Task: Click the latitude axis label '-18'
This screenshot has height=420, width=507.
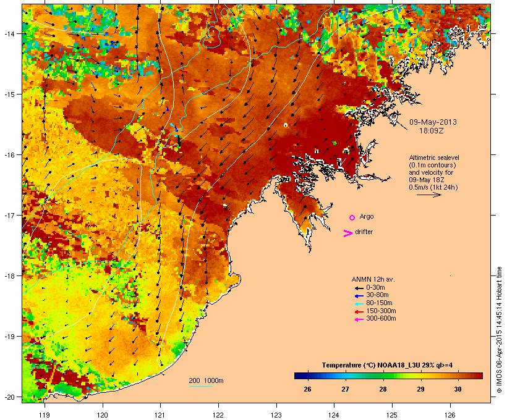Action: (9, 275)
